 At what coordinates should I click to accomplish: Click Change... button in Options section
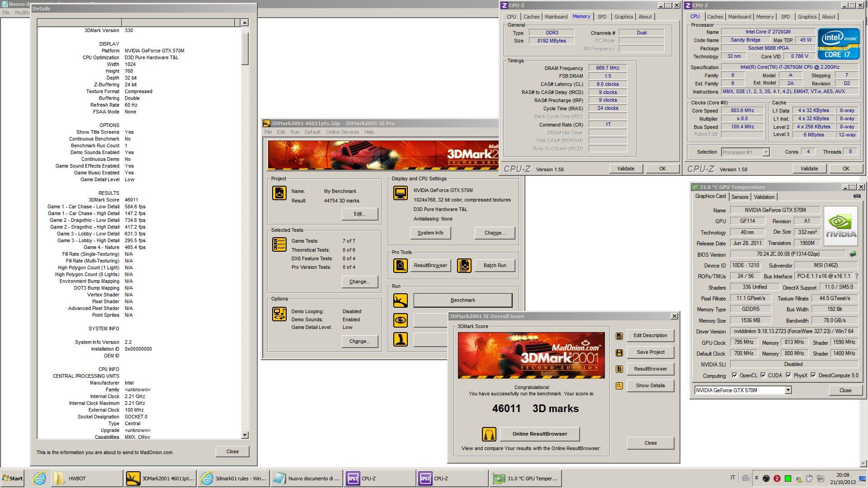click(359, 342)
